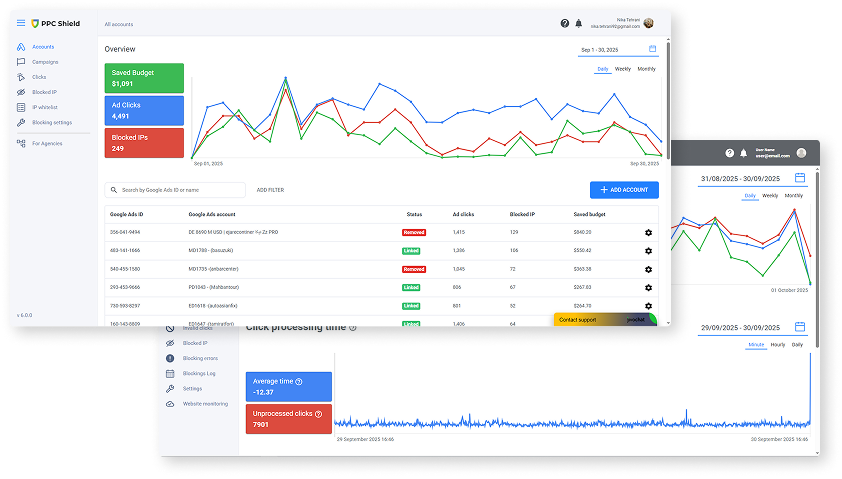
Task: Open Campaigns in the sidebar
Action: click(x=44, y=61)
